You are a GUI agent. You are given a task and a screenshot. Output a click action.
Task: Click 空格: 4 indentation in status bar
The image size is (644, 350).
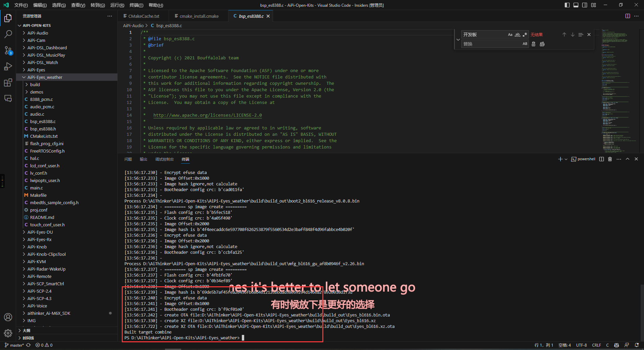[x=565, y=345]
